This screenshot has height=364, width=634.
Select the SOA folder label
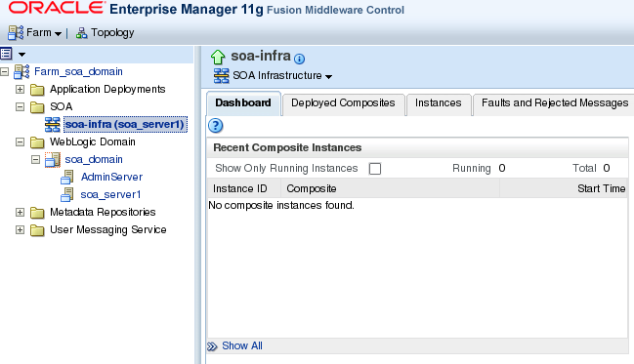tap(61, 107)
